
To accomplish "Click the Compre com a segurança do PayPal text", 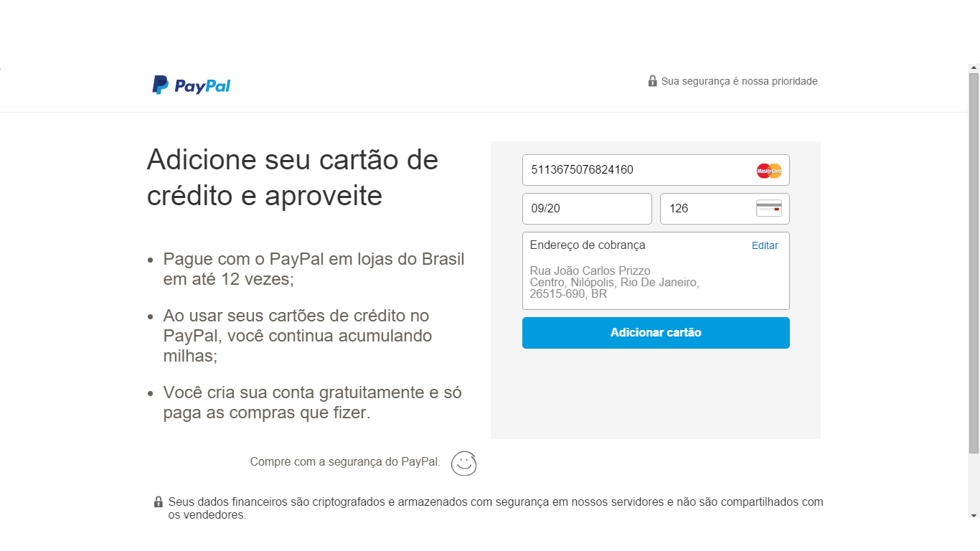I will click(345, 462).
